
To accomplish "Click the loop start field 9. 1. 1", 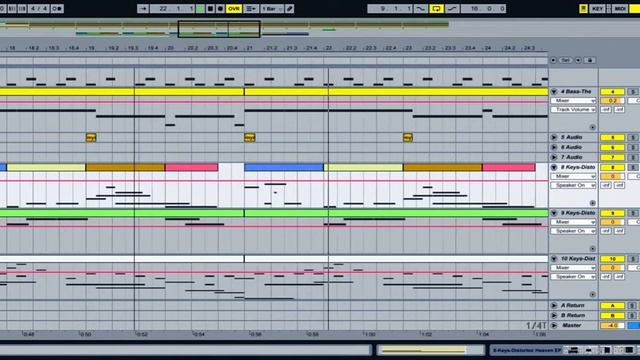I will 390,9.
